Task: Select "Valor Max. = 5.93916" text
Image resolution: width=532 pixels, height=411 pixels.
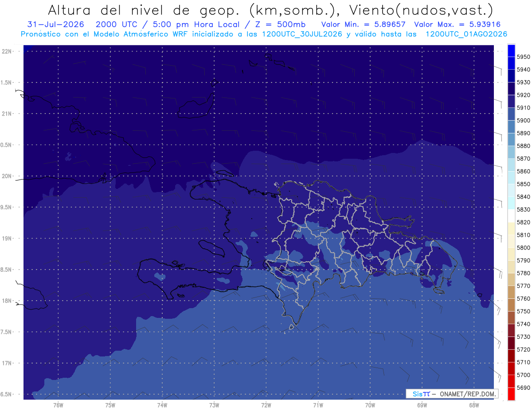Action: [458, 24]
